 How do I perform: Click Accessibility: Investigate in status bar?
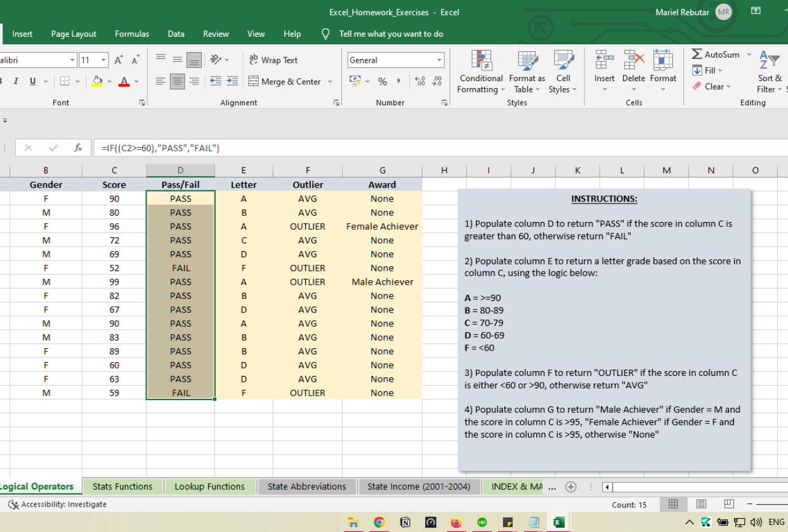click(x=58, y=504)
